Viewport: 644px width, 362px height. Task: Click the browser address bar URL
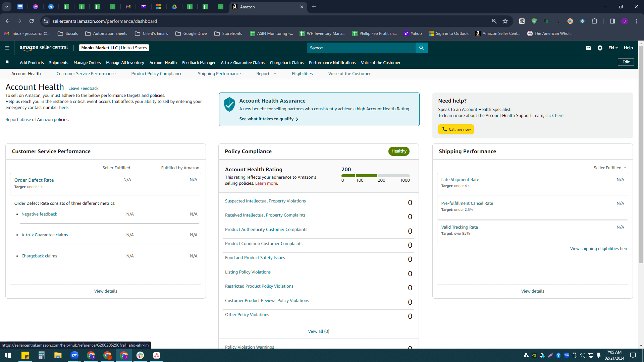tap(105, 21)
